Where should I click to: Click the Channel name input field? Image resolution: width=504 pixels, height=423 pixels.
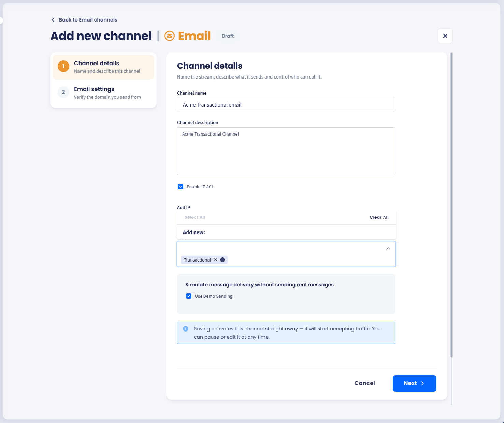[x=286, y=104]
